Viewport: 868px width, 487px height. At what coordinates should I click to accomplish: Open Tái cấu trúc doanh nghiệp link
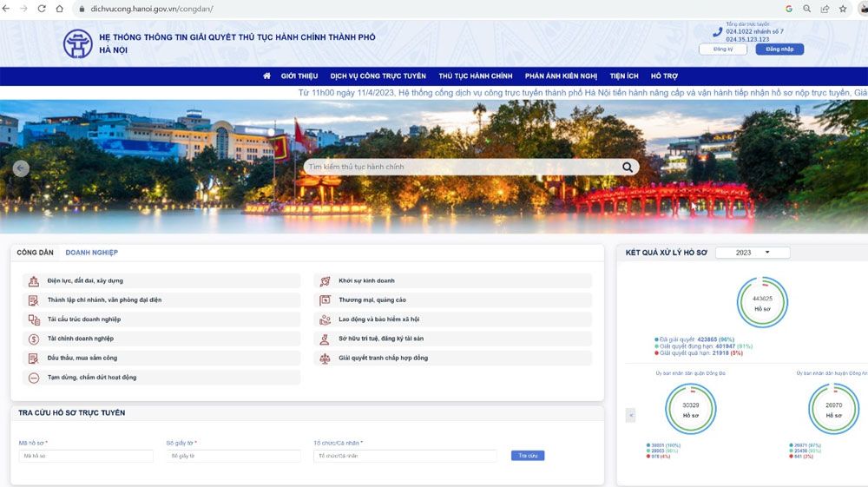coord(83,319)
